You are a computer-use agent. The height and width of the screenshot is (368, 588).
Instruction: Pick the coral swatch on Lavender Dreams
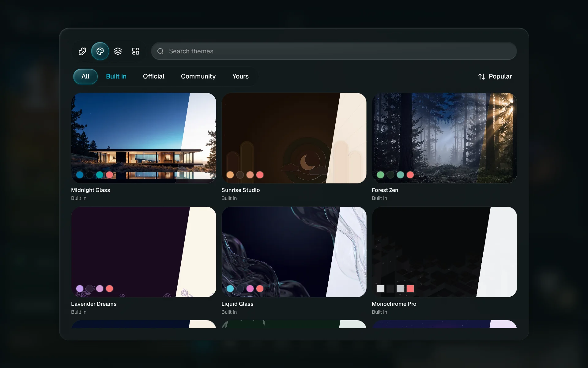click(x=109, y=289)
